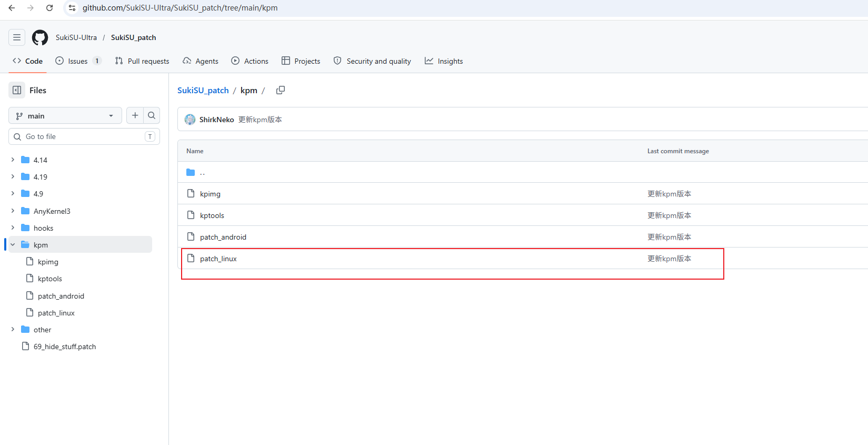Screen dimensions: 868x445
Task: Switch to the Code tab
Action: click(28, 61)
